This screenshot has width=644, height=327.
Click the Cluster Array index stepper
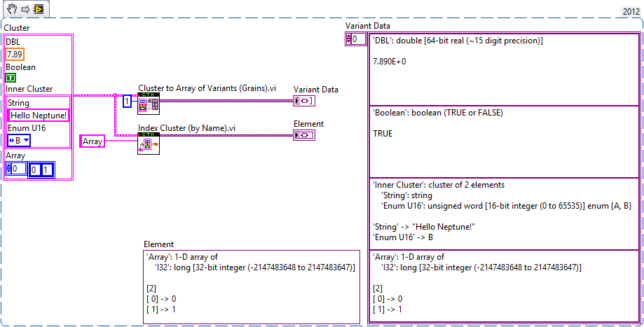[9, 168]
